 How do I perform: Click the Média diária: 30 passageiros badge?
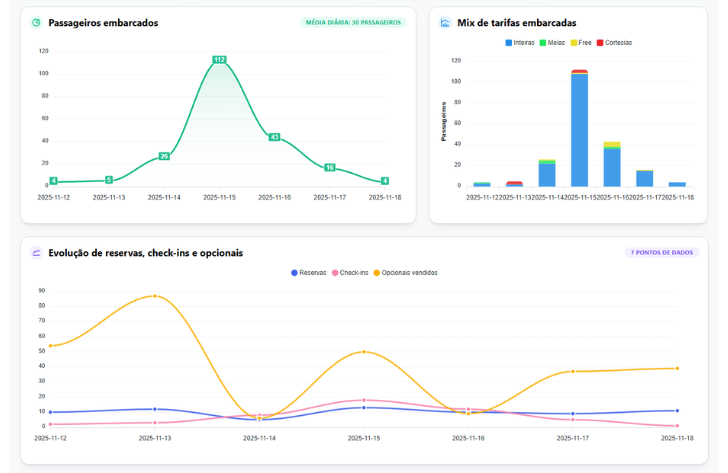click(353, 22)
